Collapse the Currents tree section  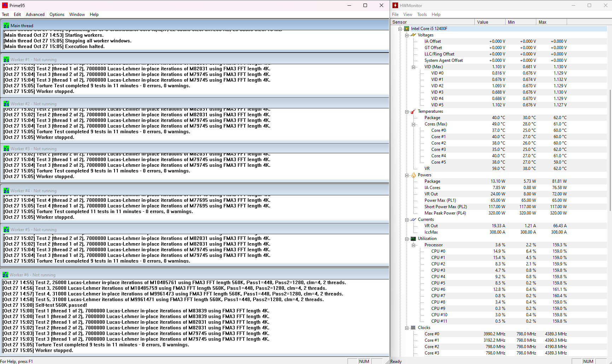pos(407,220)
